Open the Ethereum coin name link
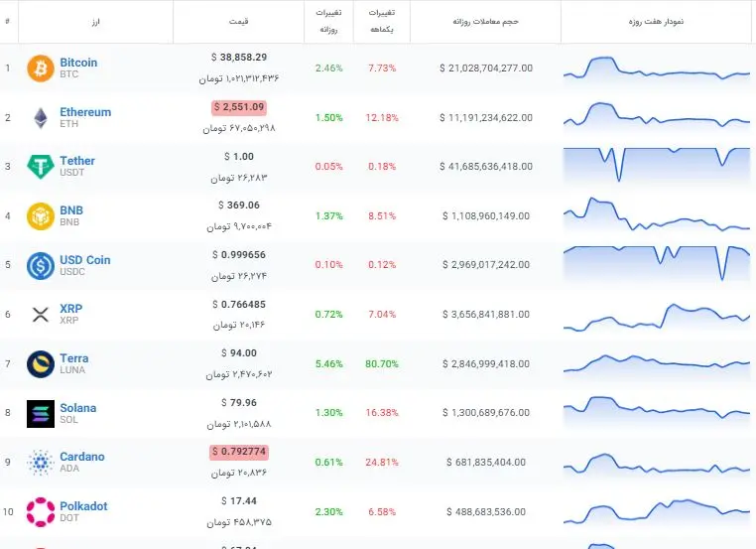Viewport: 756px width, 549px height. pos(85,112)
